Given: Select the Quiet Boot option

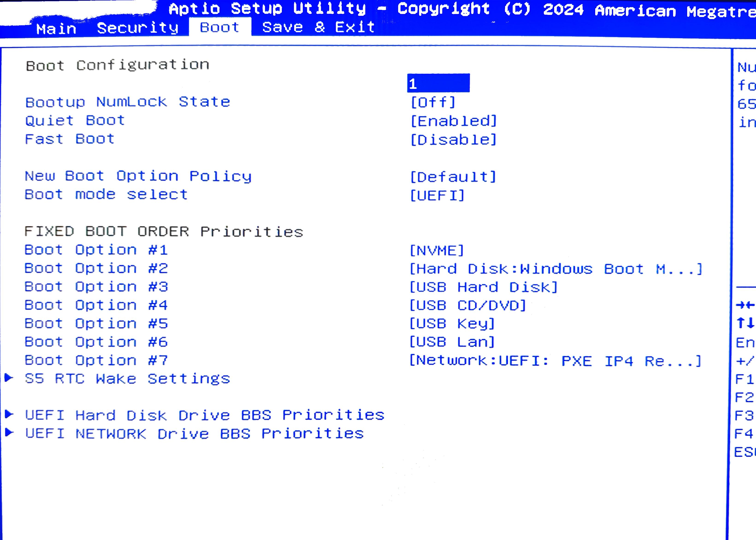Looking at the screenshot, I should 75,120.
